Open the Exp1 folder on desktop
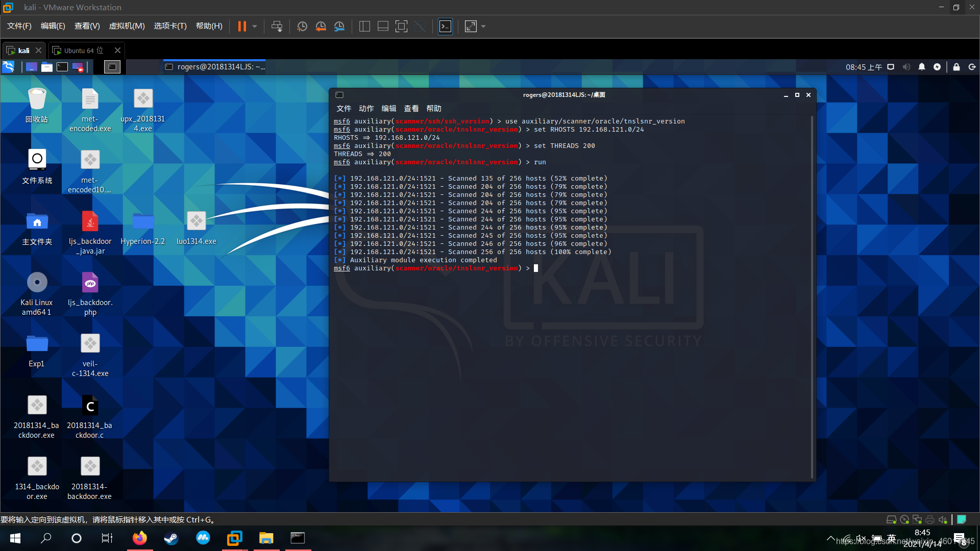Image resolution: width=980 pixels, height=551 pixels. coord(37,350)
